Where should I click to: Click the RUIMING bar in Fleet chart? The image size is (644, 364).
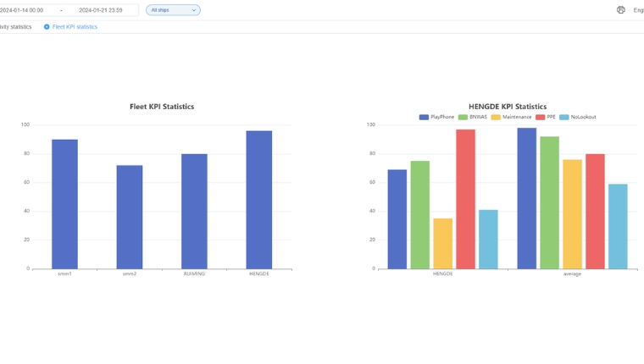[194, 211]
